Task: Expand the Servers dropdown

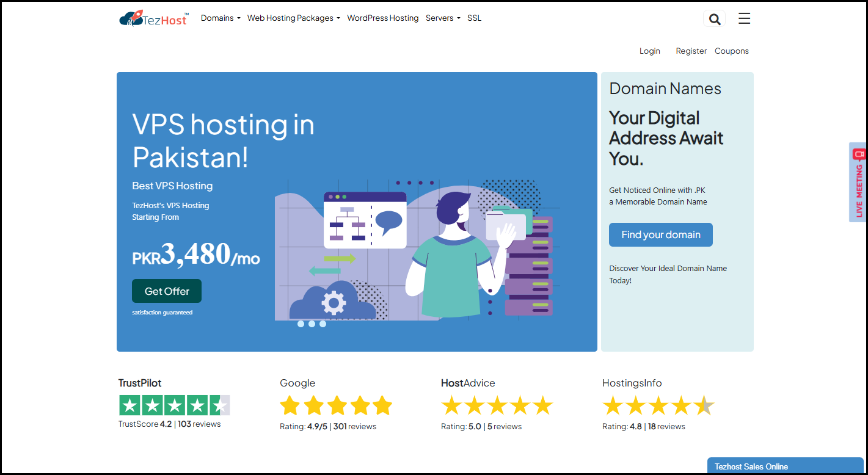Action: click(x=442, y=18)
